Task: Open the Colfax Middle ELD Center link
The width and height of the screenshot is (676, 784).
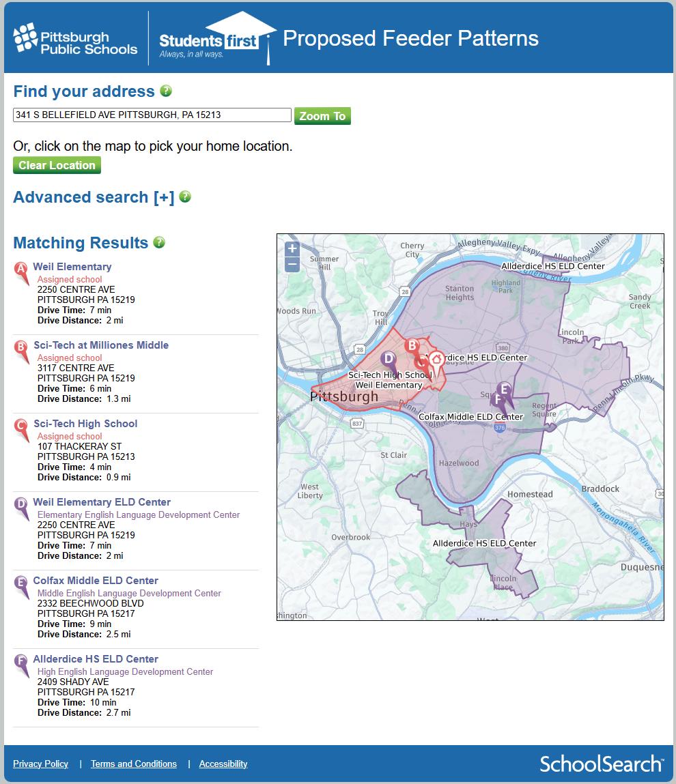Action: pos(96,581)
